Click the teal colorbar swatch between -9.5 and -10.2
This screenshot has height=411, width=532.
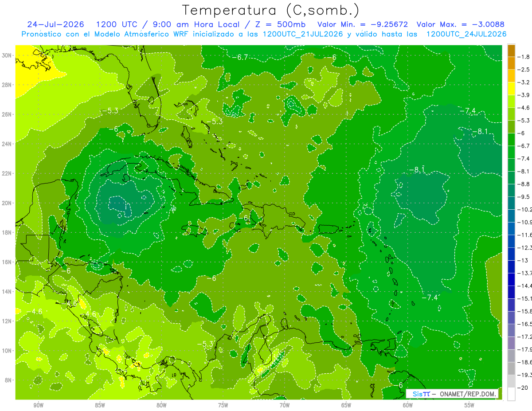[x=511, y=203]
